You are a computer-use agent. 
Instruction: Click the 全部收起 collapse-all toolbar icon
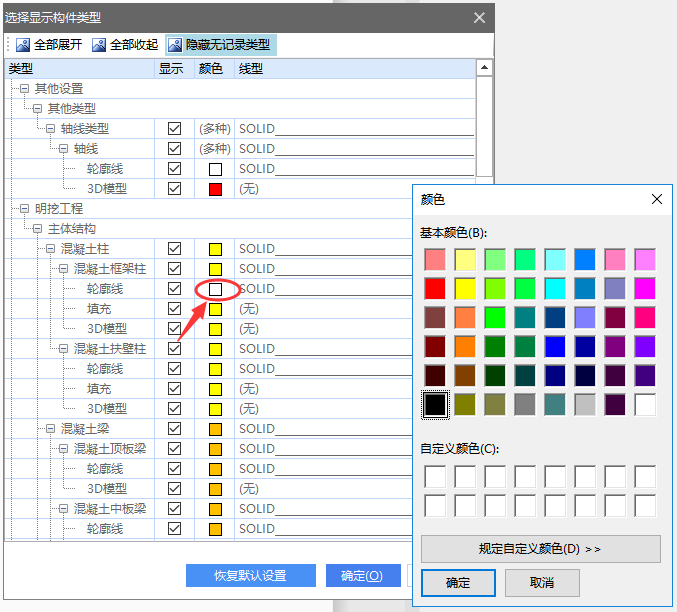[99, 45]
